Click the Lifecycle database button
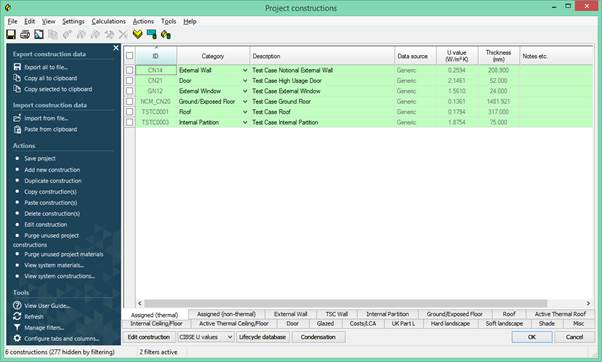Image resolution: width=602 pixels, height=362 pixels. 263,337
